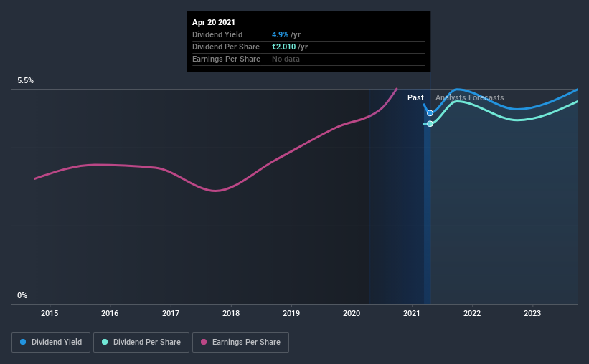This screenshot has height=364, width=589.
Task: Click the 2015 x-axis label
Action: point(50,313)
